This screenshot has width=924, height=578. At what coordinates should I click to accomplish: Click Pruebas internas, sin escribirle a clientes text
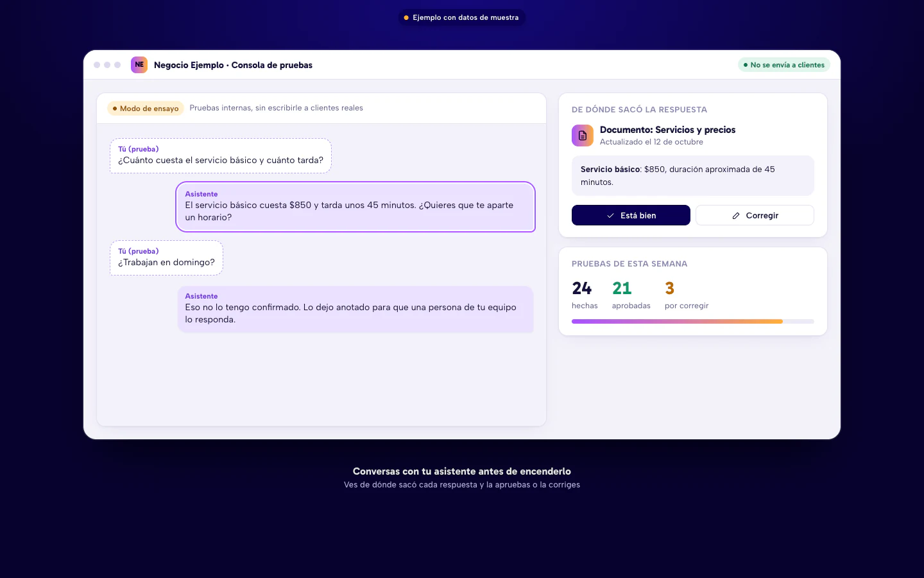point(277,108)
